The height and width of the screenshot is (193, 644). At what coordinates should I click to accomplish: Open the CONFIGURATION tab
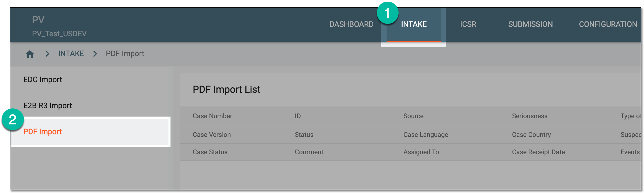(x=608, y=24)
